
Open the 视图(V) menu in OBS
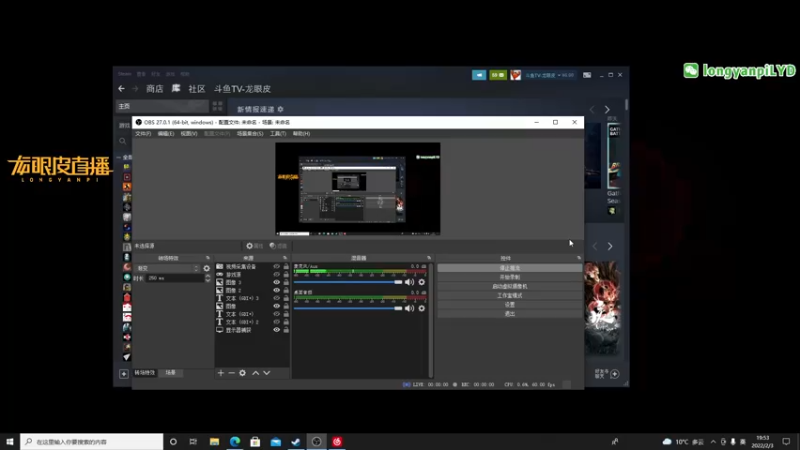189,134
